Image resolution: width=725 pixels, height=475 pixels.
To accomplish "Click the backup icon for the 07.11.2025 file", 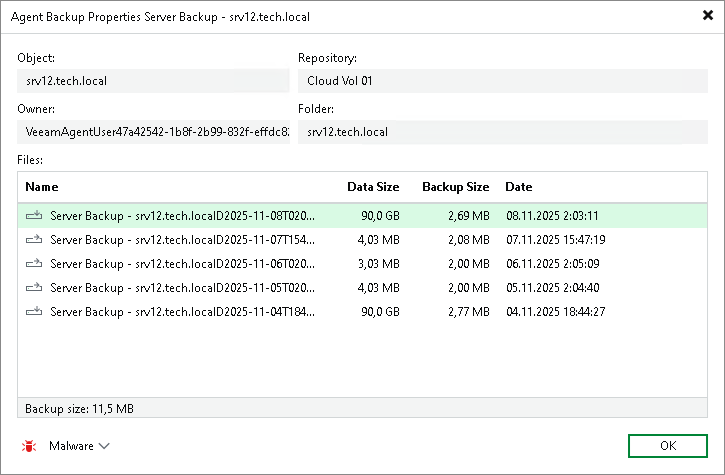I will (34, 239).
